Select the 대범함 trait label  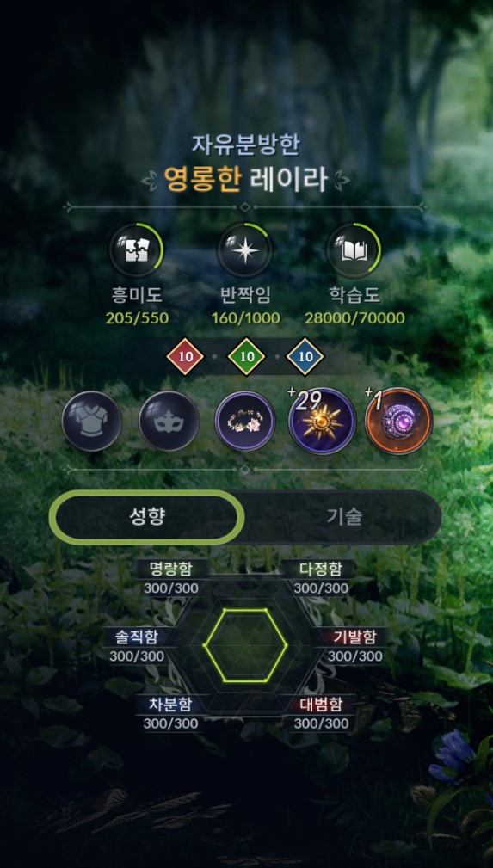[321, 705]
